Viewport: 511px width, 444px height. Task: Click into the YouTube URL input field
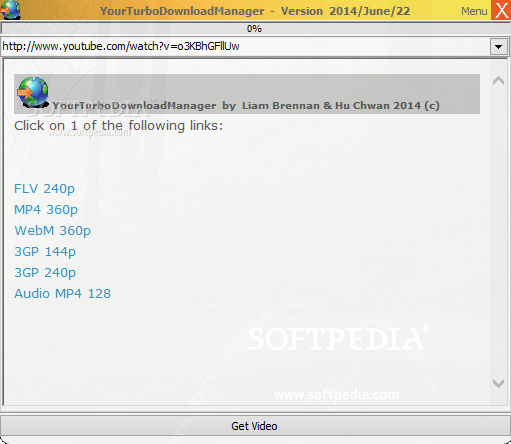(246, 47)
